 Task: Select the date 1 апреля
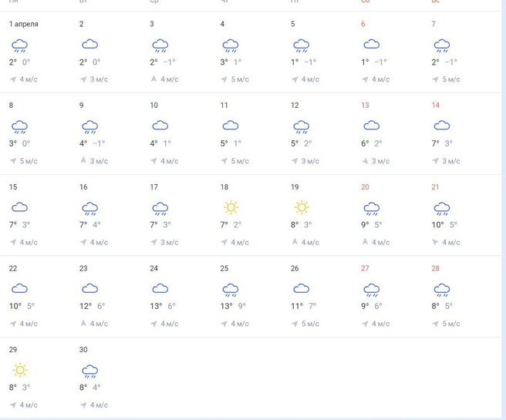24,24
